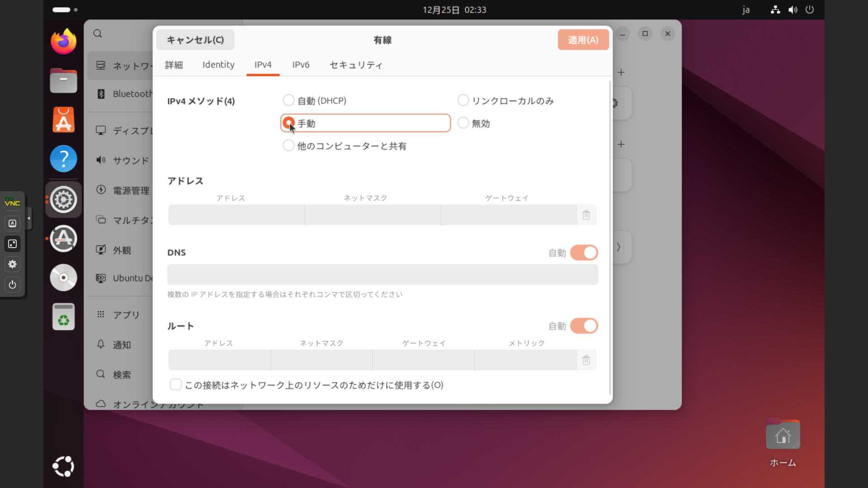Expand the VNC side panel arrow
Image resolution: width=868 pixels, height=488 pixels.
tap(29, 218)
